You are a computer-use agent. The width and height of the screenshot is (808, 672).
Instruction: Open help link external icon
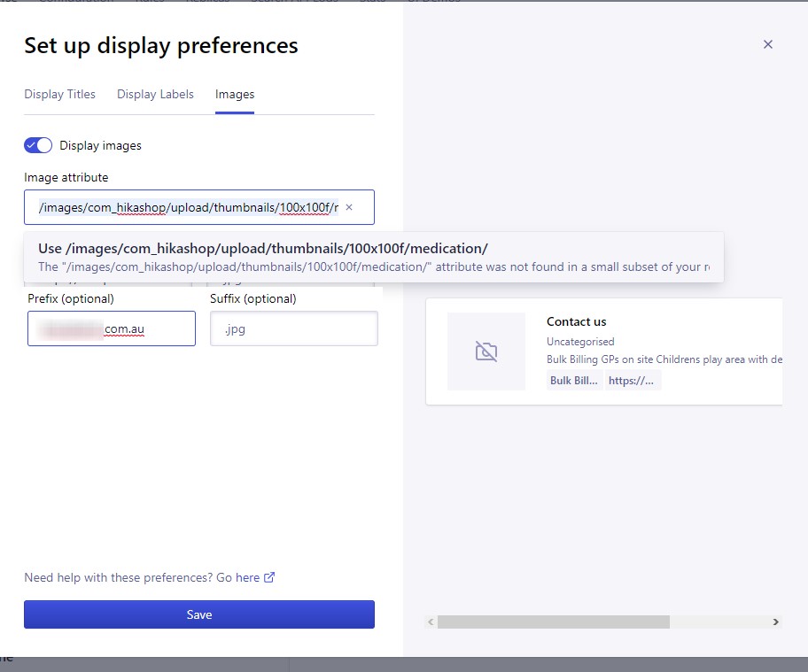269,577
